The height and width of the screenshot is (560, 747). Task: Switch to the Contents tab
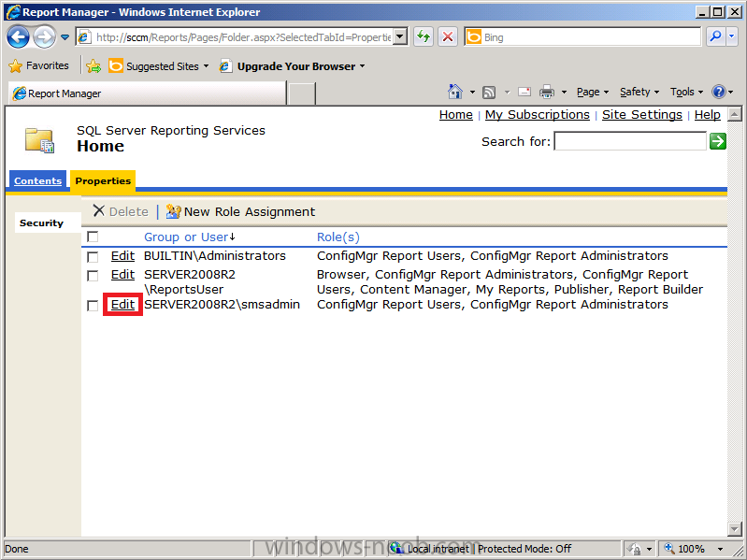point(37,181)
